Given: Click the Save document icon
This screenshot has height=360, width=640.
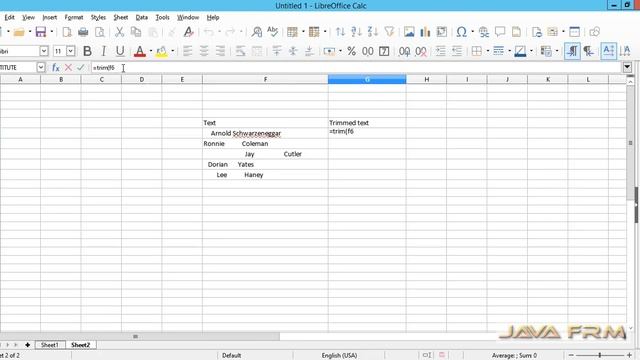Looking at the screenshot, I should pyautogui.click(x=41, y=32).
